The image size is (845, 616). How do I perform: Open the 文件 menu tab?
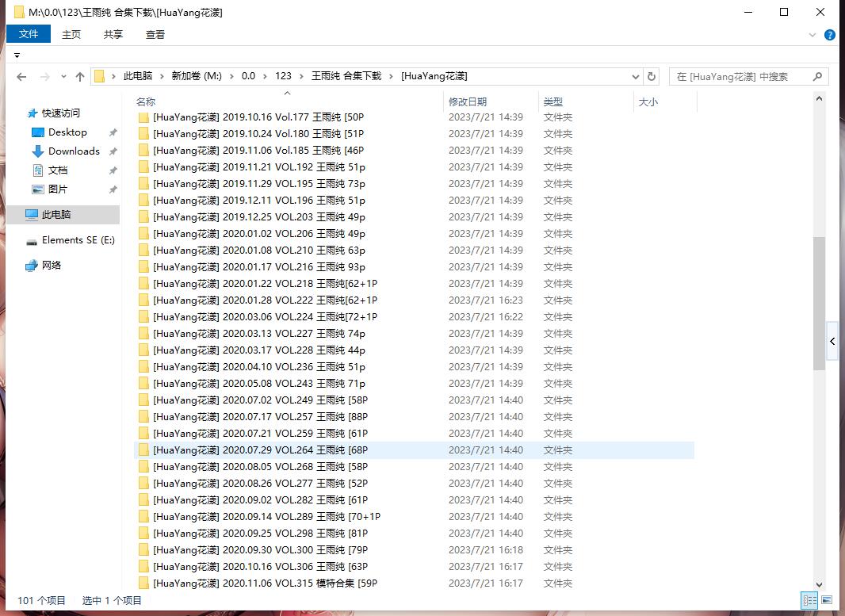click(28, 34)
